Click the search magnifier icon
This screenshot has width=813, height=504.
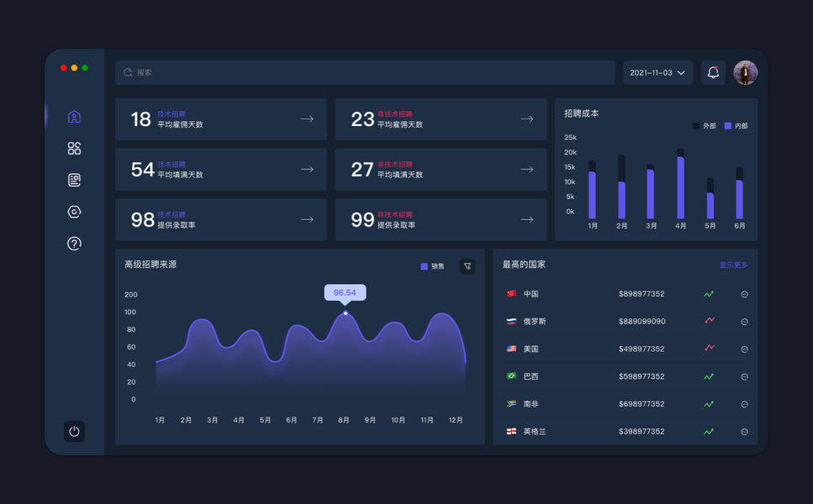click(x=128, y=72)
